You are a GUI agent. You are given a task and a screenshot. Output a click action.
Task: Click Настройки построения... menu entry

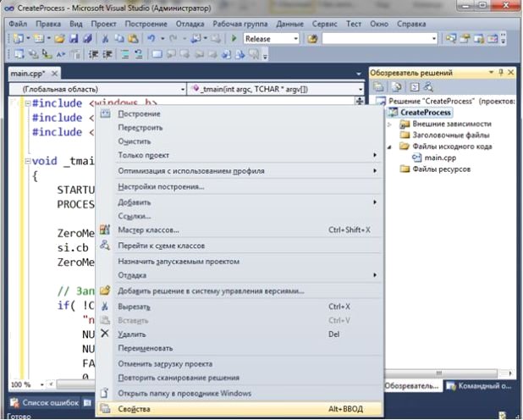[x=239, y=186]
